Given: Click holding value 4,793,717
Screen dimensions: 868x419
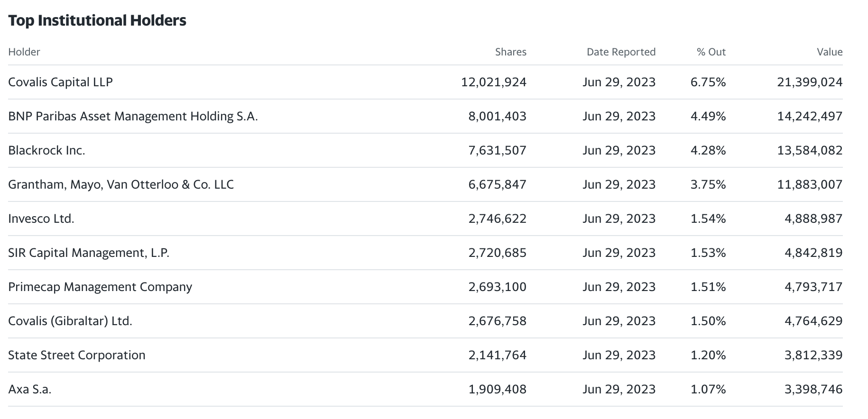Looking at the screenshot, I should (x=813, y=287).
